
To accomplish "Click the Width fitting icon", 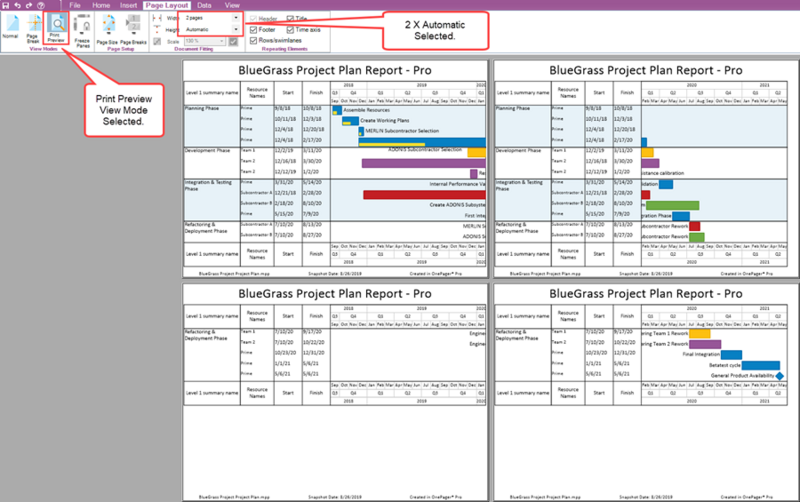I will point(157,18).
